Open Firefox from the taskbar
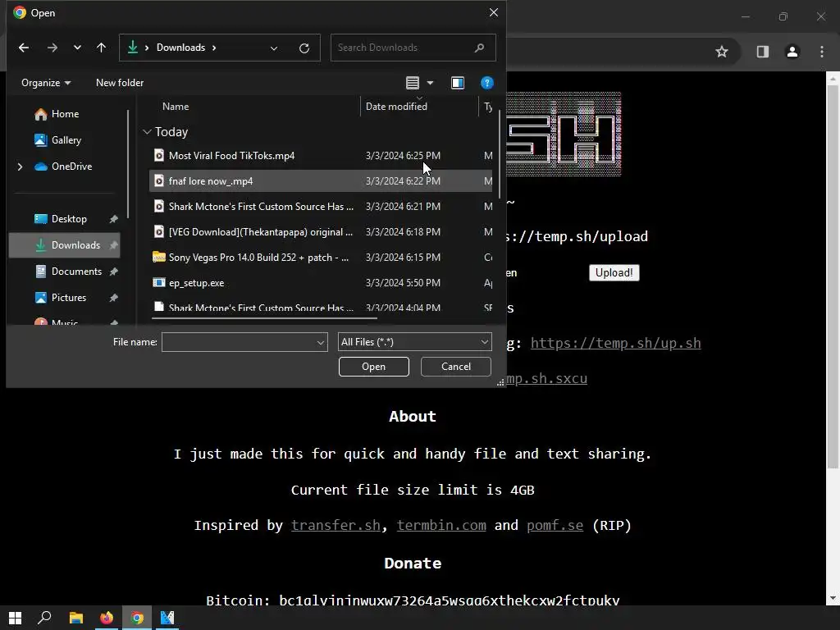Viewport: 840px width, 630px height. (107, 618)
